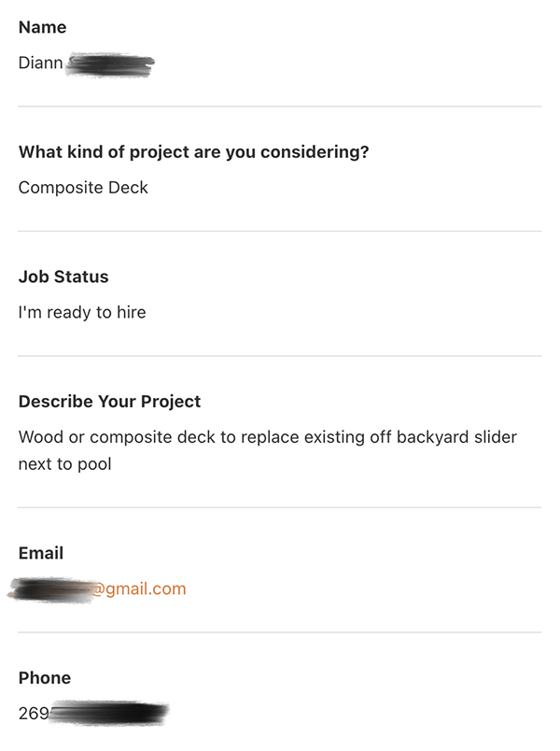Click the "Describe Your Project" heading
The image size is (560, 751).
(109, 402)
